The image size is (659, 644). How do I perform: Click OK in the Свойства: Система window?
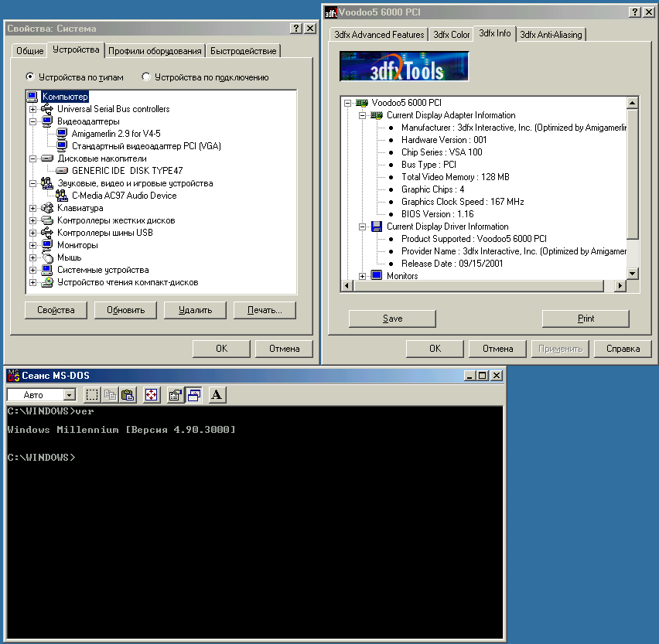(221, 349)
